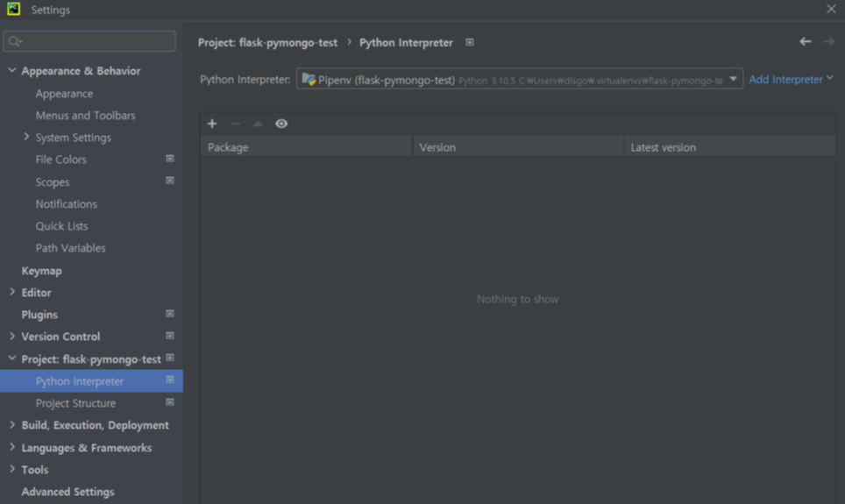The image size is (845, 504).
Task: Expand Version Control section
Action: pyautogui.click(x=12, y=336)
